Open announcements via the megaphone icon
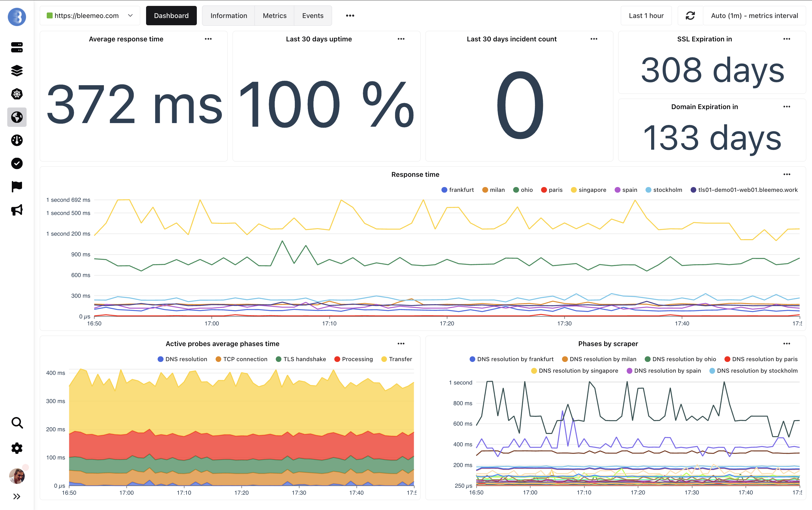The height and width of the screenshot is (510, 812). (17, 210)
